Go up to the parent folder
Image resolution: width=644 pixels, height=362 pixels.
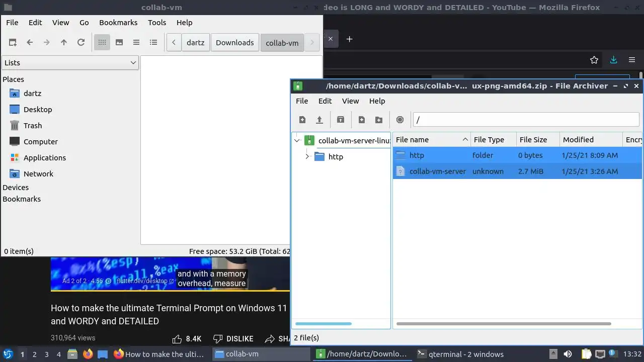[x=64, y=43]
